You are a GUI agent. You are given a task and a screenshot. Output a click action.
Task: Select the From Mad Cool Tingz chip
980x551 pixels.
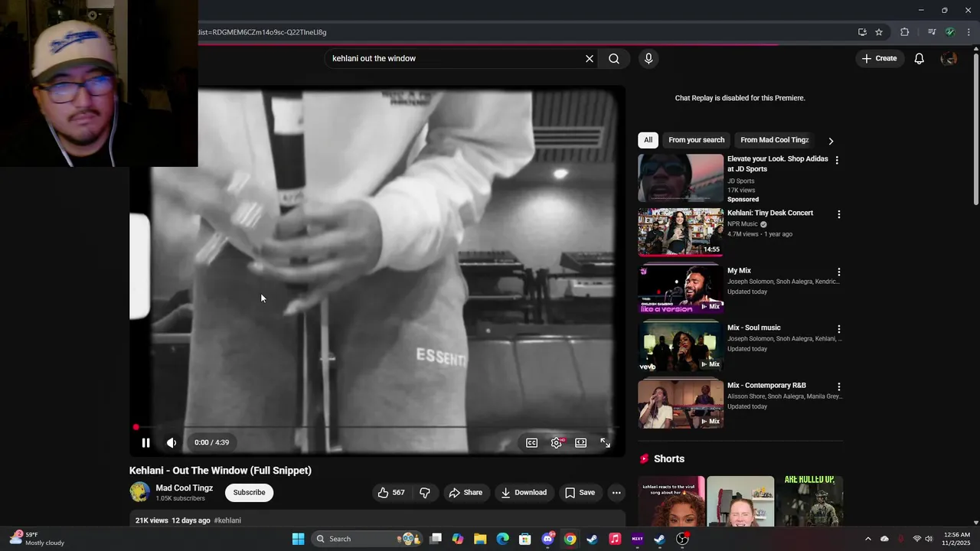click(774, 140)
